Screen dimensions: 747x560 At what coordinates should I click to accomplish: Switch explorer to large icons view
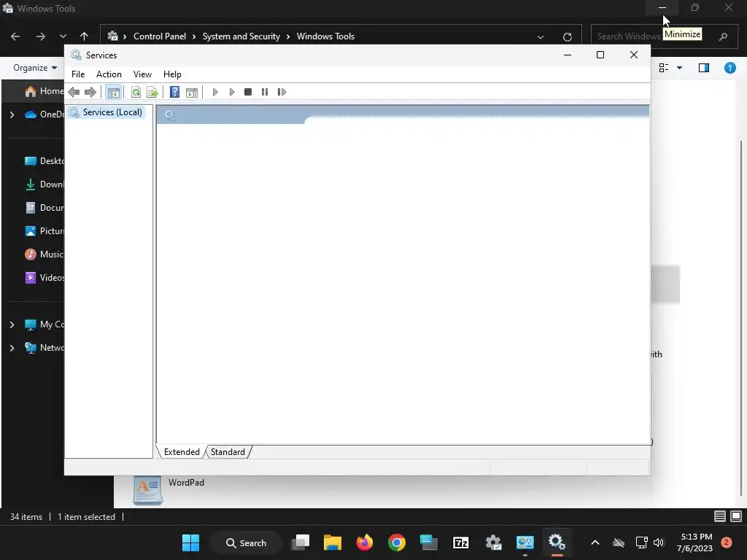[736, 516]
